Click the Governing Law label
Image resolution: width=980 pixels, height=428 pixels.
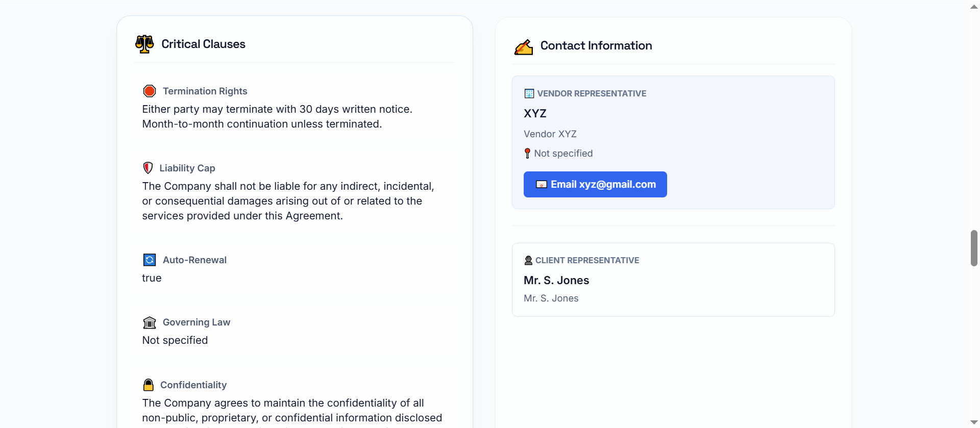pos(197,322)
